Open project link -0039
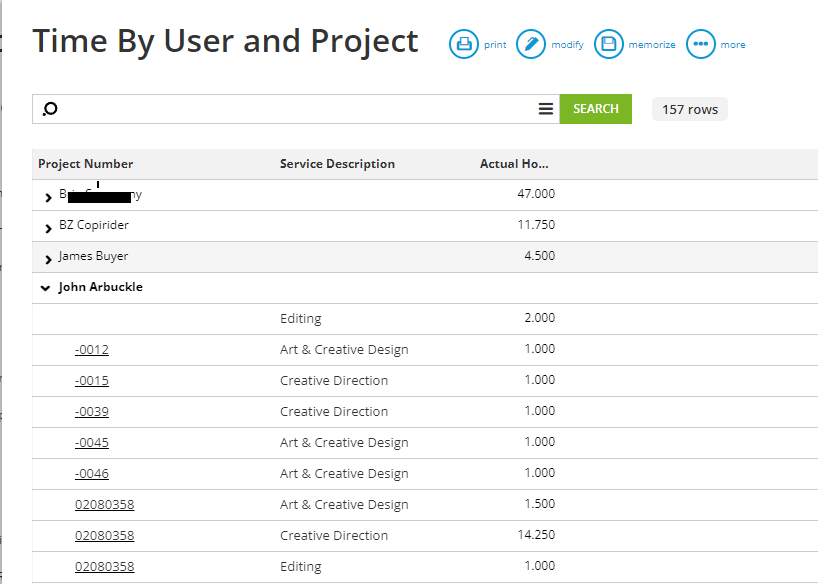 pos(92,412)
